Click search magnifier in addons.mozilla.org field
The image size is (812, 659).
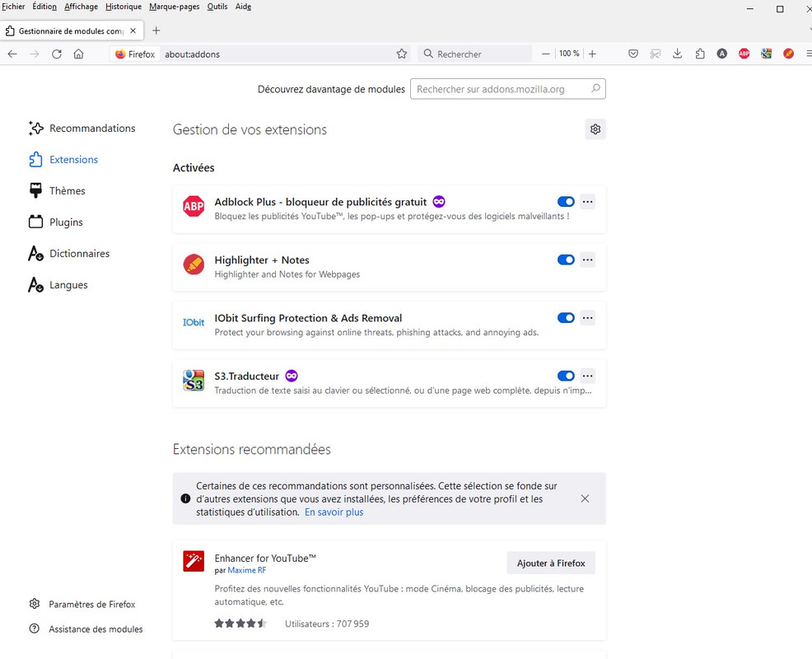tap(595, 89)
